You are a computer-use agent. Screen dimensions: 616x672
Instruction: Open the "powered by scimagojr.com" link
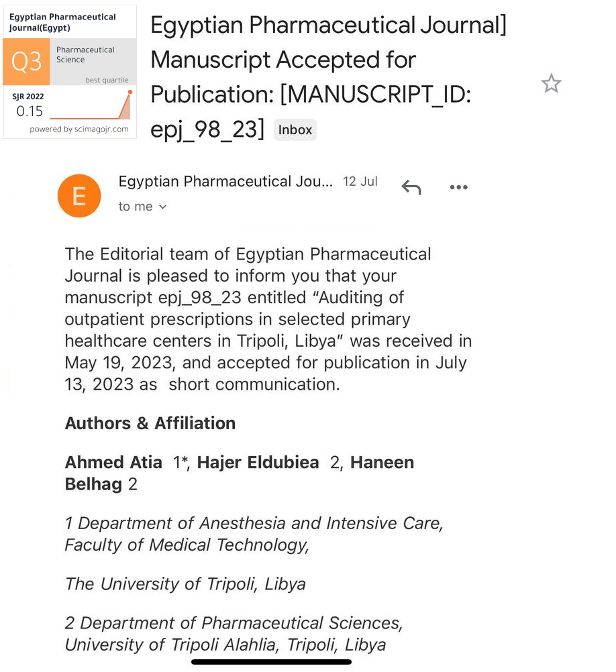coord(79,129)
